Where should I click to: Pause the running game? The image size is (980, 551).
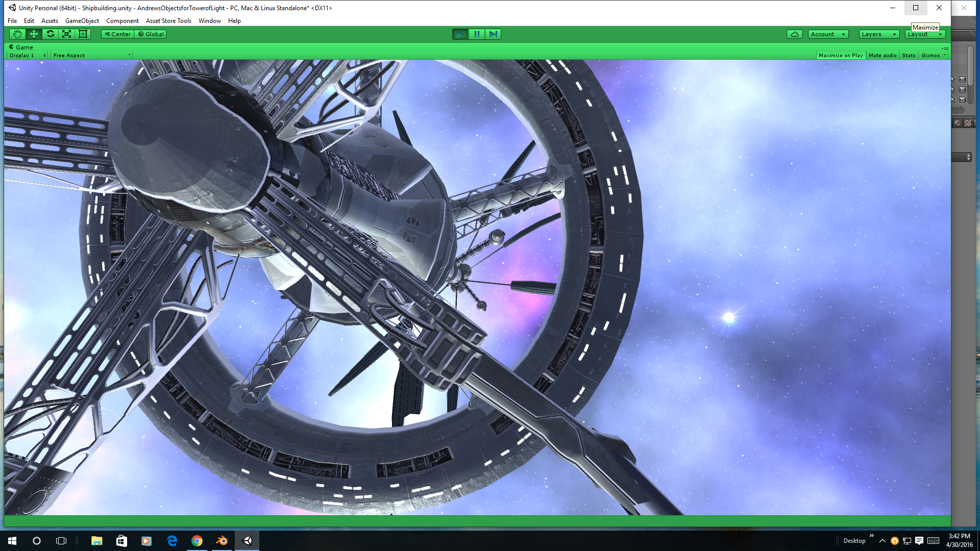pyautogui.click(x=477, y=34)
